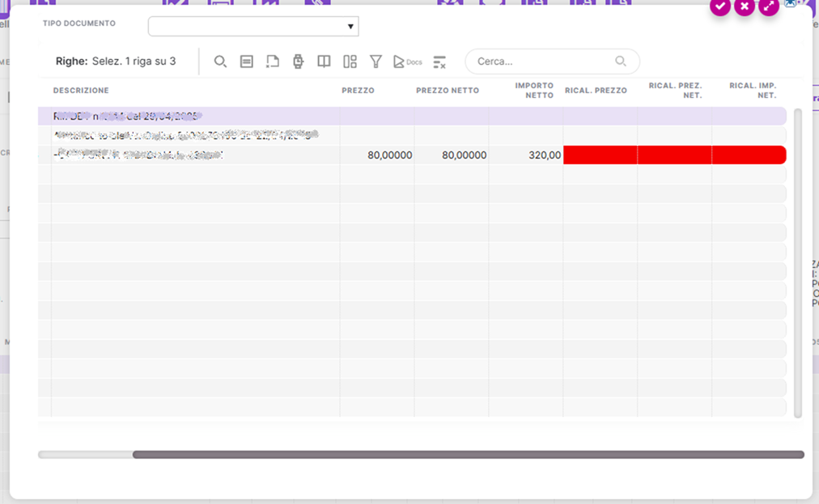Click the list detail icon in toolbar

[247, 61]
